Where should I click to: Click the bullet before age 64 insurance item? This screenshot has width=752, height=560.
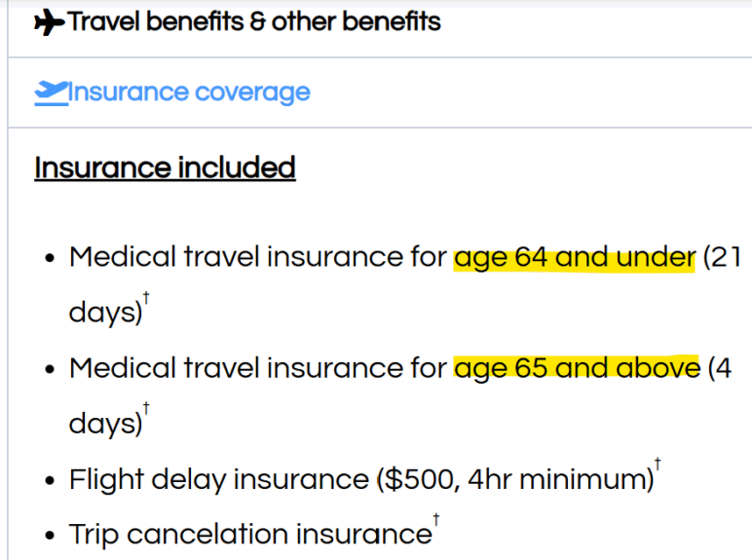point(50,259)
